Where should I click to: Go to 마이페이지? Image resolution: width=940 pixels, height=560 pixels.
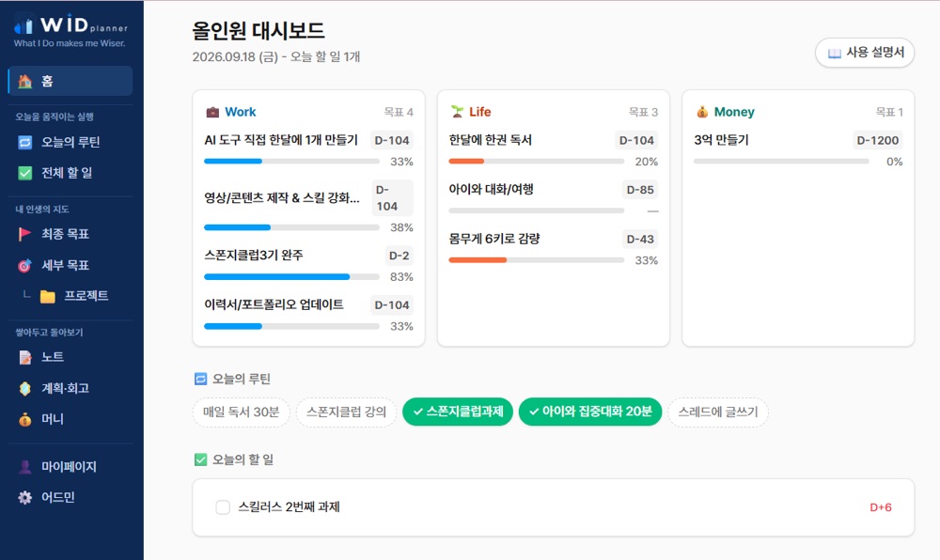[x=70, y=467]
